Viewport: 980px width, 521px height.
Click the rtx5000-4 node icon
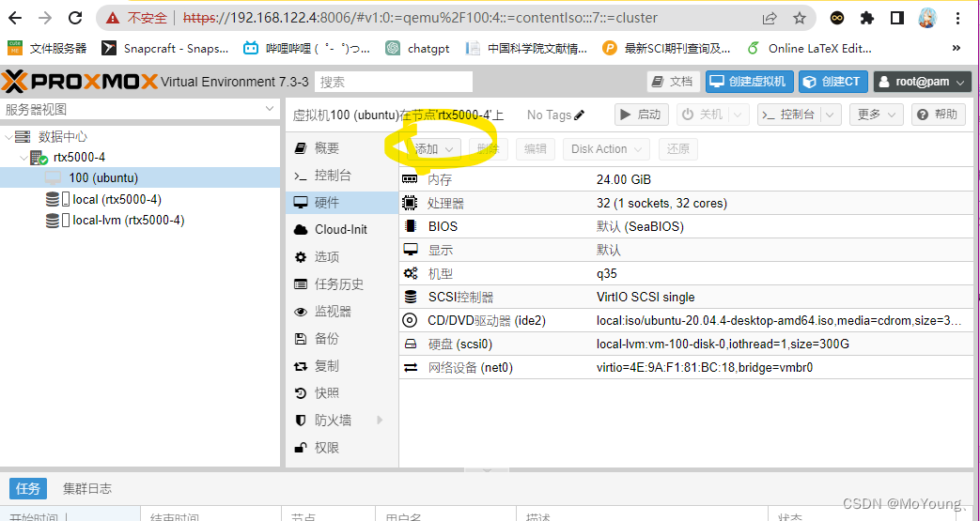pyautogui.click(x=39, y=158)
